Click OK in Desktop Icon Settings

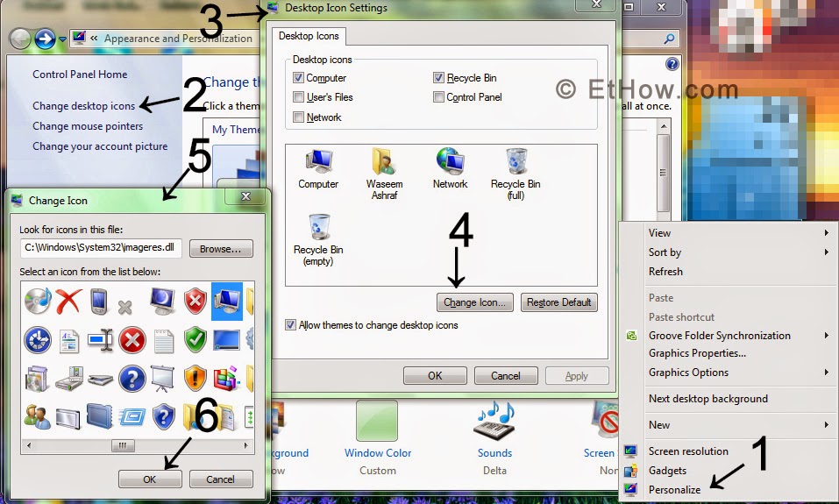tap(435, 376)
